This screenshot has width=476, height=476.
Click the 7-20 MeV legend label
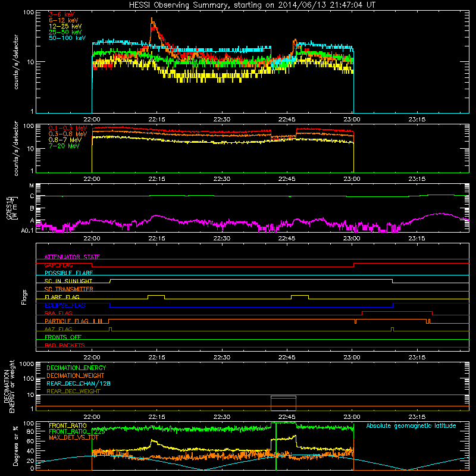(x=64, y=146)
